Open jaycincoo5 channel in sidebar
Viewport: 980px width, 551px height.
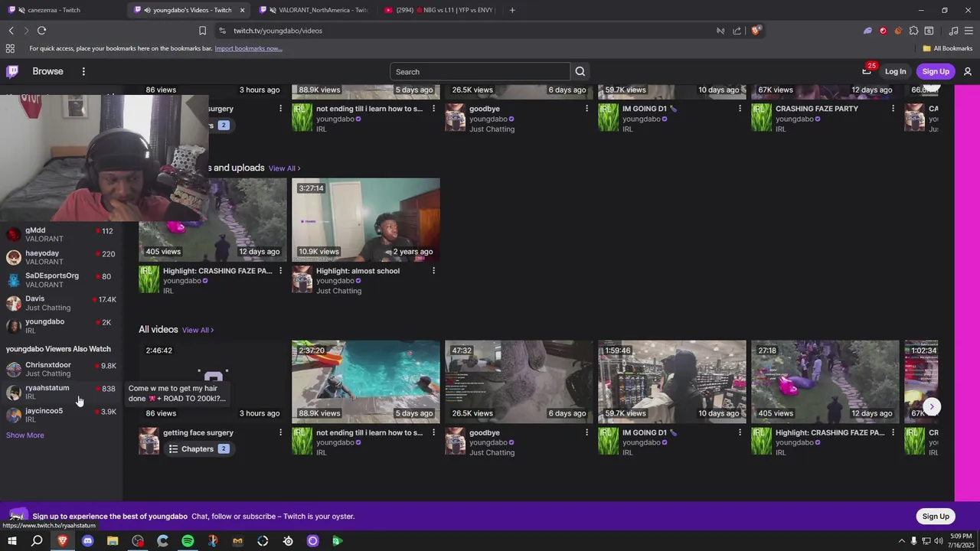61,415
